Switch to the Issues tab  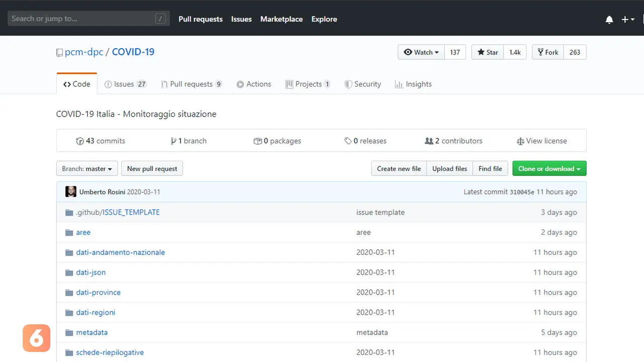point(125,84)
